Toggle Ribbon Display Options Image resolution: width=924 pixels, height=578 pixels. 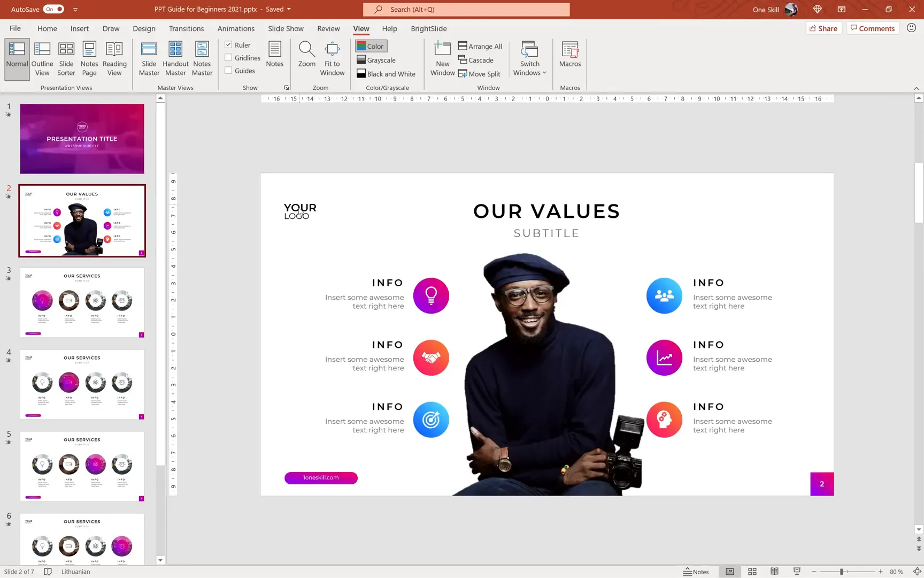point(841,9)
